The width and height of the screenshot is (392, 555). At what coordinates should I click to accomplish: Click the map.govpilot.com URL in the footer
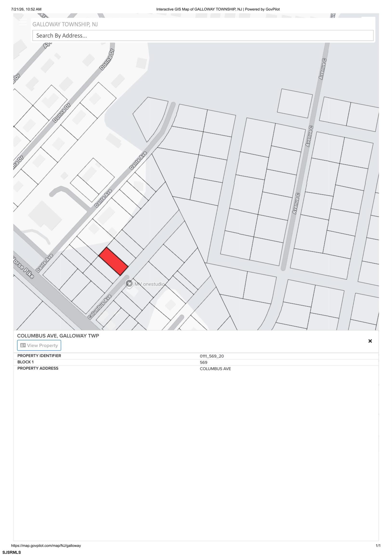46,546
